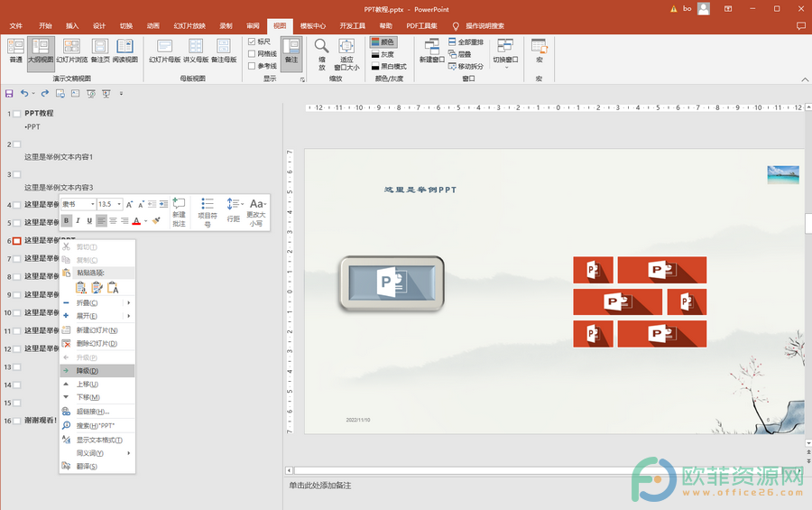Open font color dropdown arrow
The height and width of the screenshot is (510, 812).
click(x=146, y=221)
